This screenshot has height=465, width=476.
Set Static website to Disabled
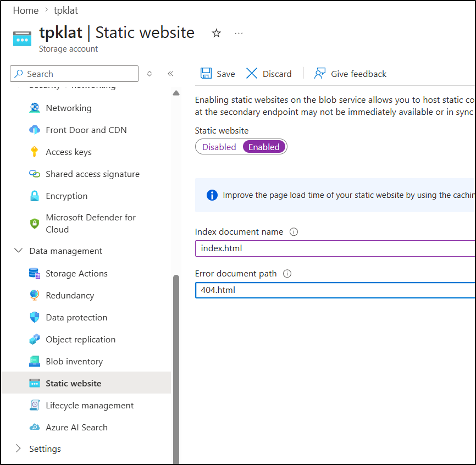(x=219, y=147)
